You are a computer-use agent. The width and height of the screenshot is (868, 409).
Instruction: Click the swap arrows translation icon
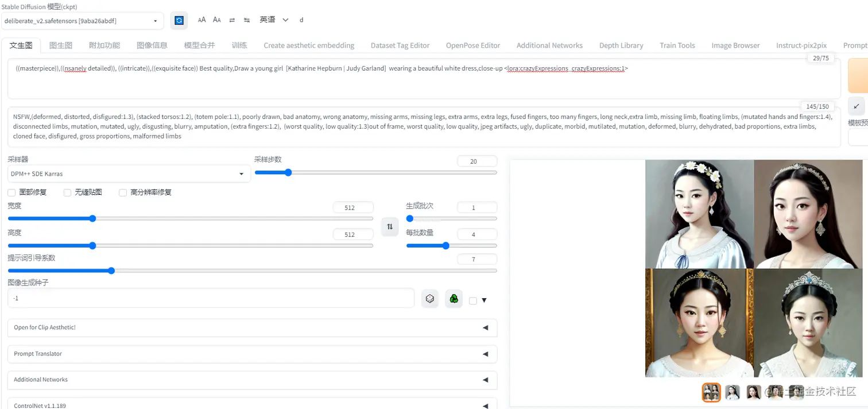pos(232,20)
